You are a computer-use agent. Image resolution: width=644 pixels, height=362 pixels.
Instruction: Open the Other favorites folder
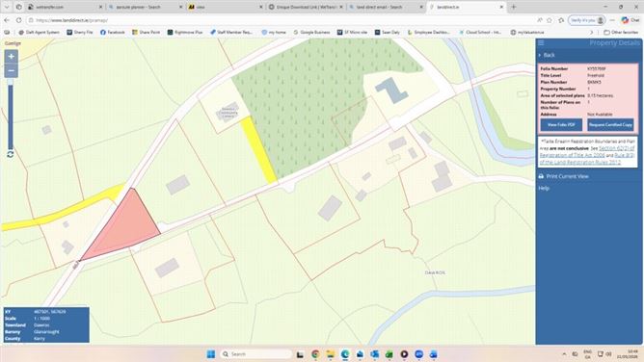pos(621,32)
